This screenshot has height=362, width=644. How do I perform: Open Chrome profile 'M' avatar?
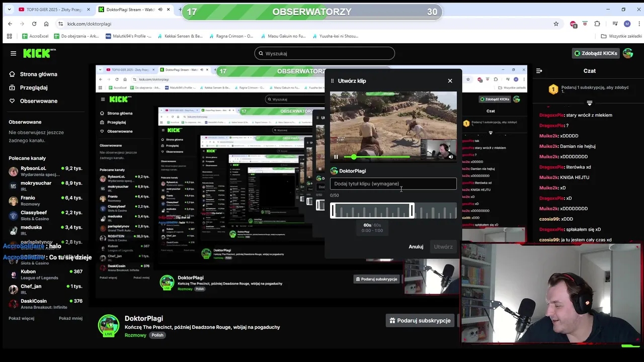pos(627,24)
